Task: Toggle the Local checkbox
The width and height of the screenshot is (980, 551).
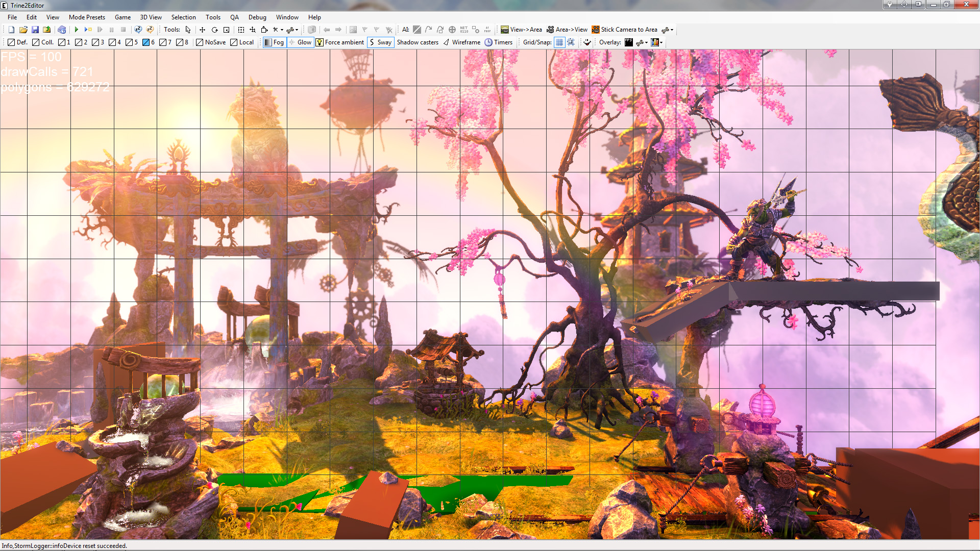Action: point(242,42)
